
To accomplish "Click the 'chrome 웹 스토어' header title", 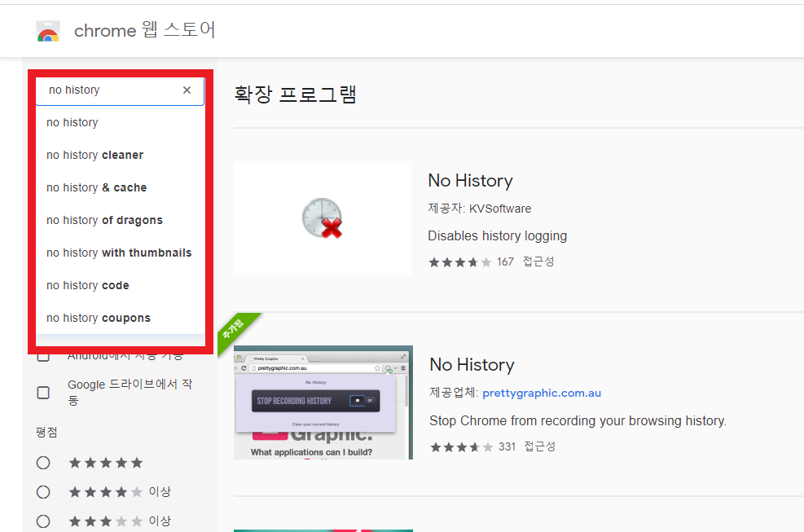I will coord(145,30).
